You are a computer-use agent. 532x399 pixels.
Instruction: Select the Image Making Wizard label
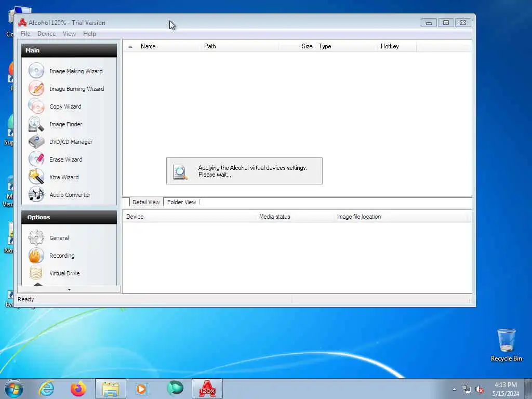point(76,71)
